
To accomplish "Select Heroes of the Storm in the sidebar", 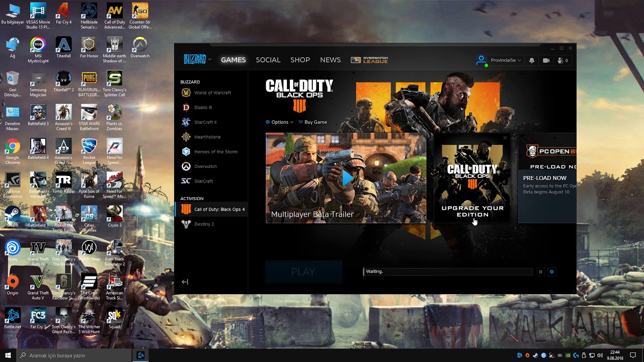I will (x=210, y=151).
